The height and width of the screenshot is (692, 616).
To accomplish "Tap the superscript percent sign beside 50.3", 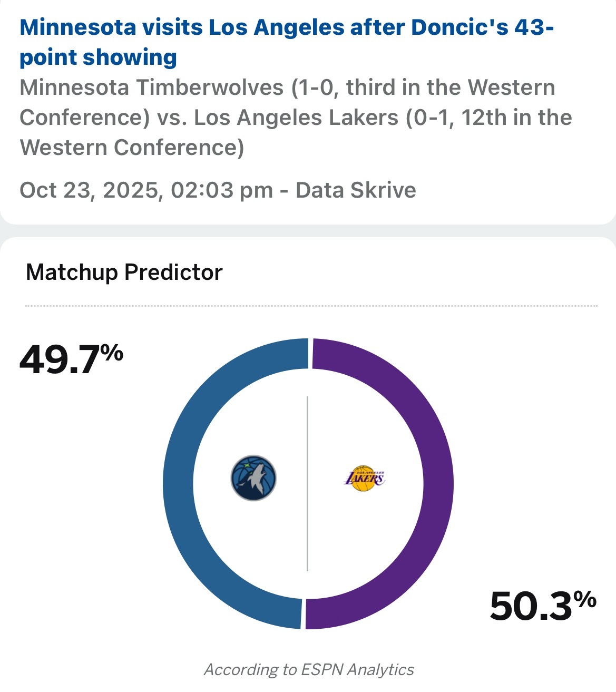I will tap(585, 599).
